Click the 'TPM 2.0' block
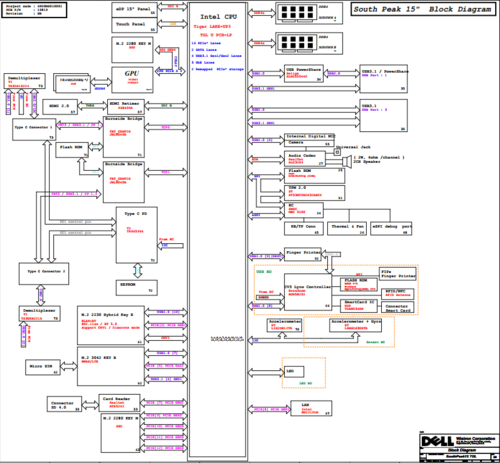This screenshot has height=463, width=500. 314,193
